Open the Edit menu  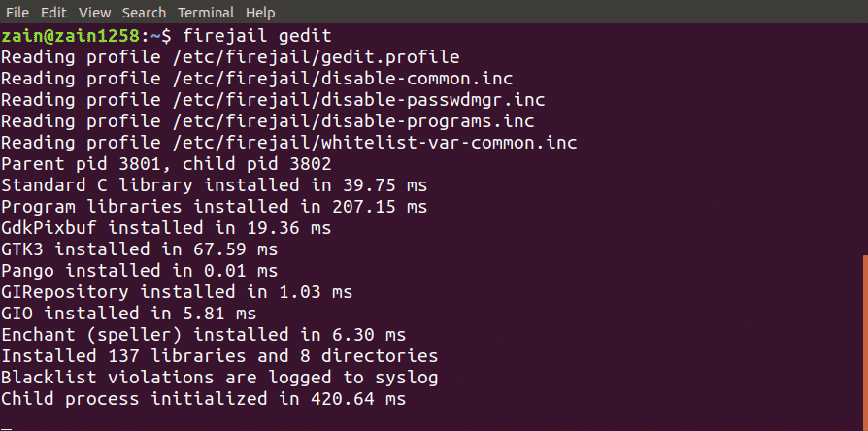[x=56, y=13]
